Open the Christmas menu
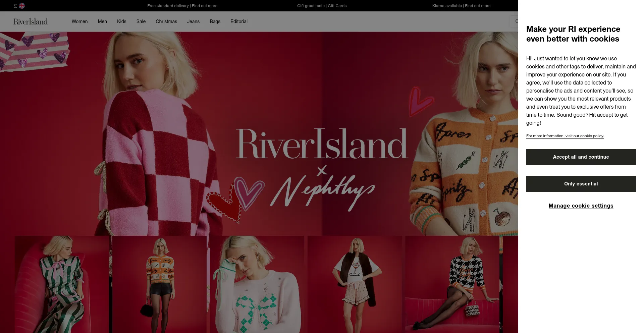The height and width of the screenshot is (333, 644). click(x=166, y=21)
